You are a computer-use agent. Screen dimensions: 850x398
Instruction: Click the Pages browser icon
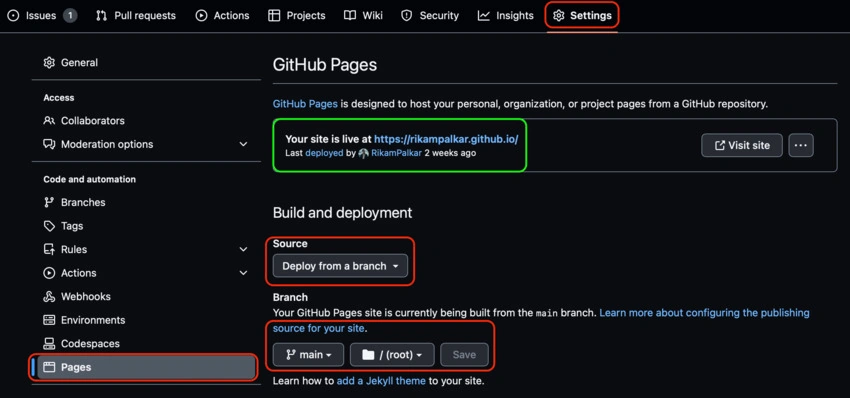(49, 367)
